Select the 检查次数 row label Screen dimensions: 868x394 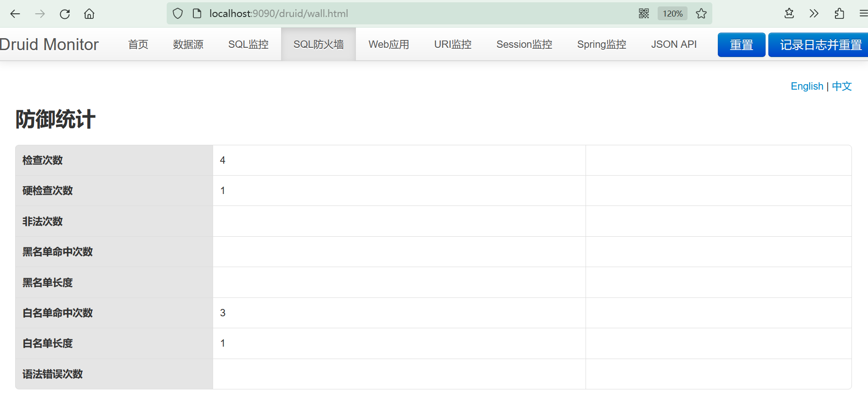click(43, 160)
